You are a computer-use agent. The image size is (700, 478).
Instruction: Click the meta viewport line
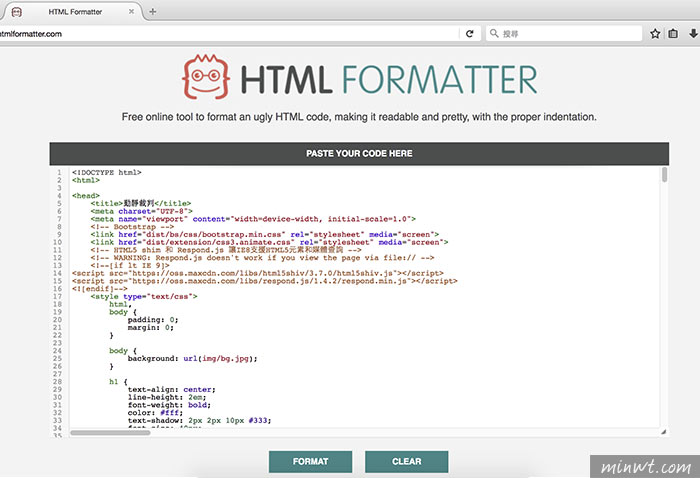click(253, 219)
